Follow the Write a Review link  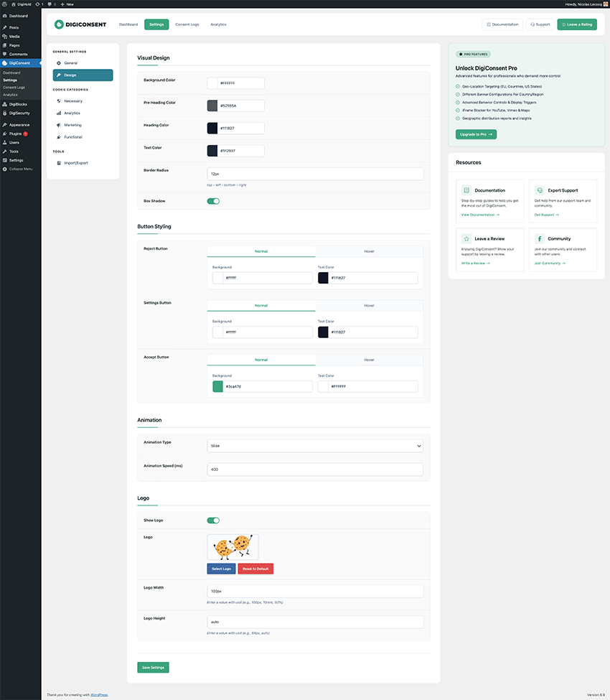point(475,263)
